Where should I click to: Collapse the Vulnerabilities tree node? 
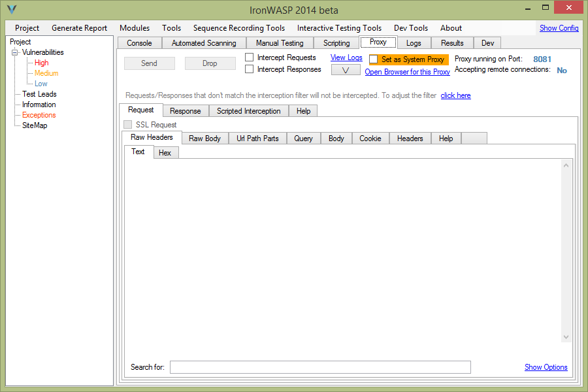coord(15,52)
